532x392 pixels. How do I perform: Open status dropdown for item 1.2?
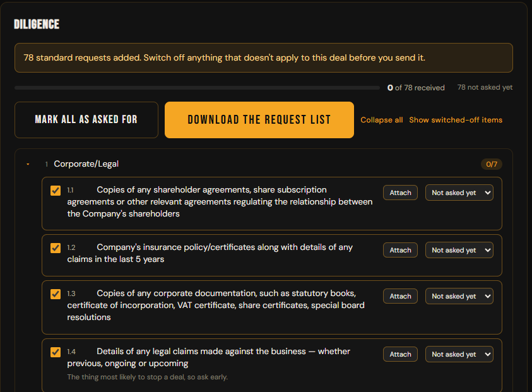click(x=459, y=250)
